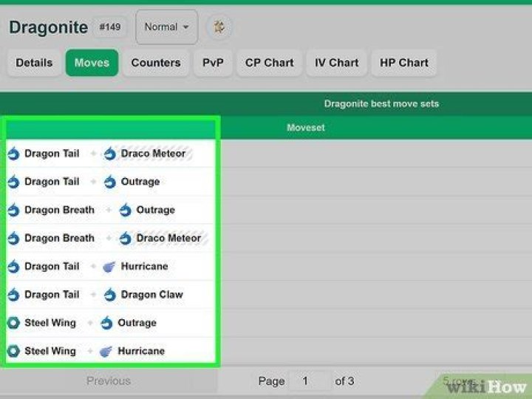Switch to the Details tab
The width and height of the screenshot is (532, 399).
[x=34, y=63]
